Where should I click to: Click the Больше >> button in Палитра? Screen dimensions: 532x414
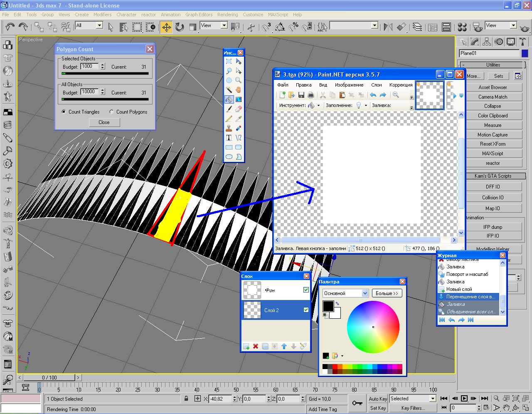[x=387, y=293]
